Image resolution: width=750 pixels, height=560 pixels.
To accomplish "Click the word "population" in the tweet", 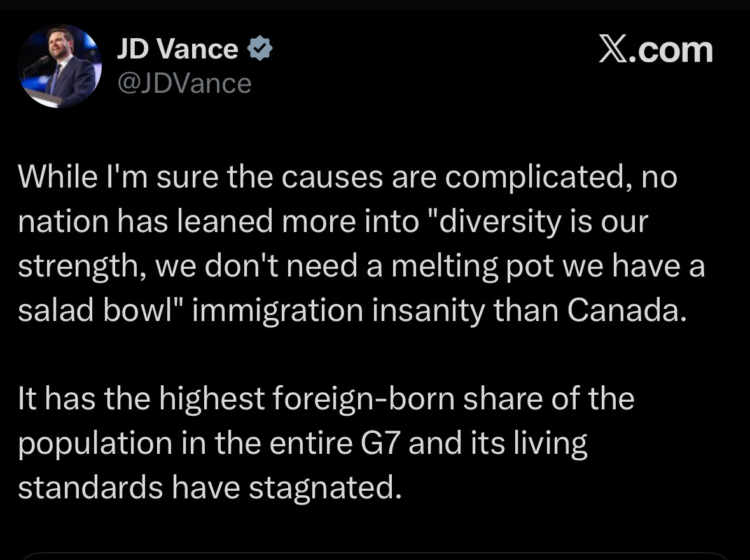I will click(x=95, y=443).
